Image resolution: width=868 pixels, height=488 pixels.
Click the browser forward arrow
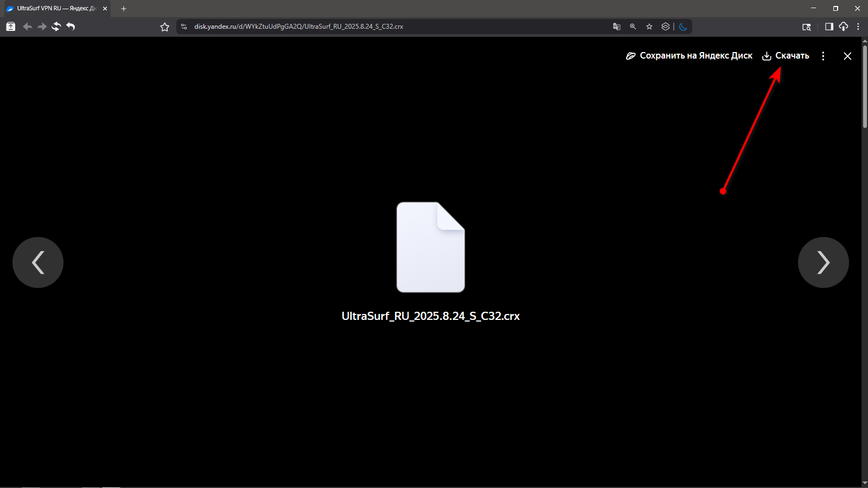coord(42,27)
